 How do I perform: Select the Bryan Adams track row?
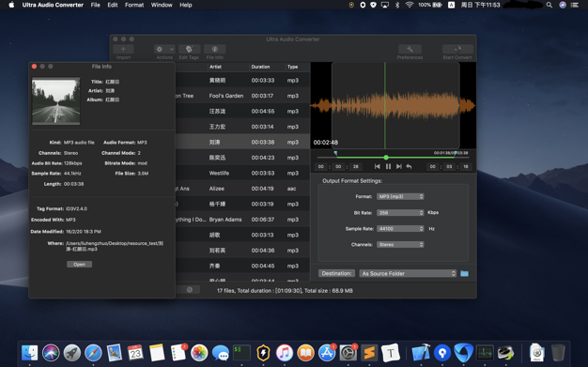pos(242,220)
